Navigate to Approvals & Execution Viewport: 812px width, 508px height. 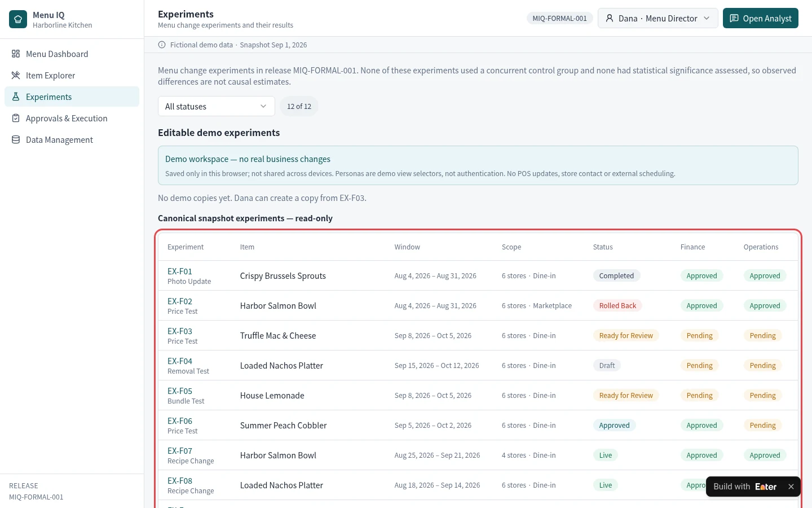(x=72, y=118)
